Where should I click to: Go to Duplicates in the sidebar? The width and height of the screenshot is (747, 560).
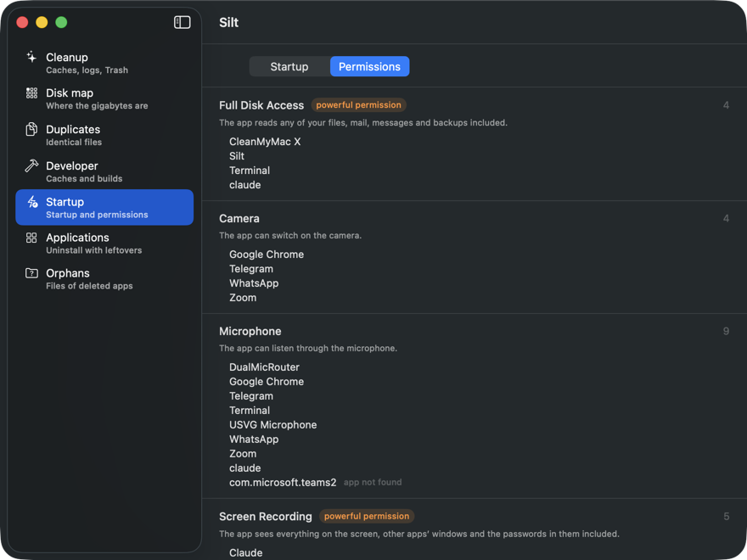click(x=104, y=135)
